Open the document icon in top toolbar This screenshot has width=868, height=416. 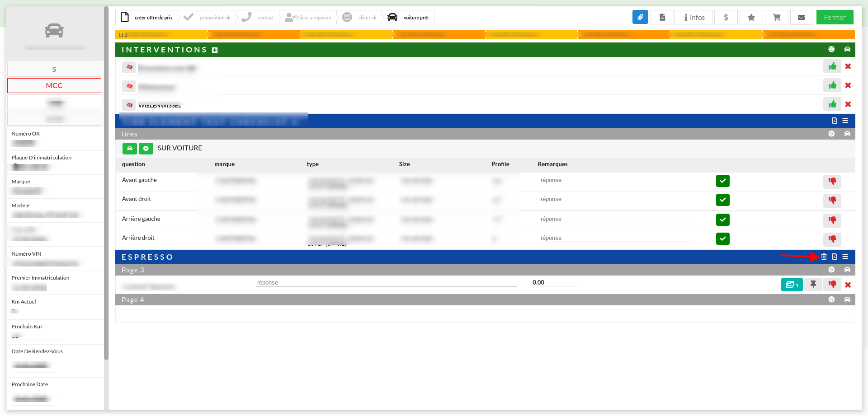(662, 17)
